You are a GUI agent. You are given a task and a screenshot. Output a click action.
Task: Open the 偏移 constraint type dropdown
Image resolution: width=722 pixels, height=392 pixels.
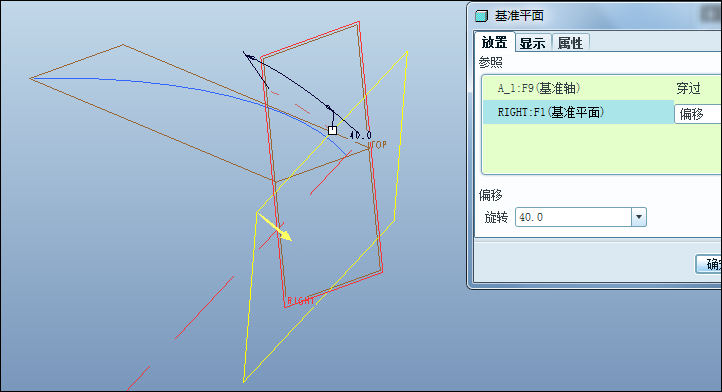tap(698, 114)
